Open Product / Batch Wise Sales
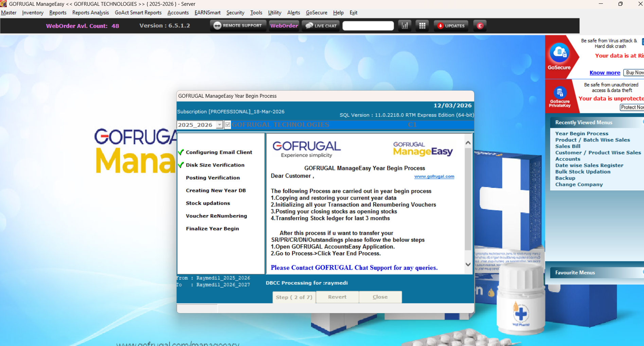This screenshot has width=644, height=346. (592, 140)
